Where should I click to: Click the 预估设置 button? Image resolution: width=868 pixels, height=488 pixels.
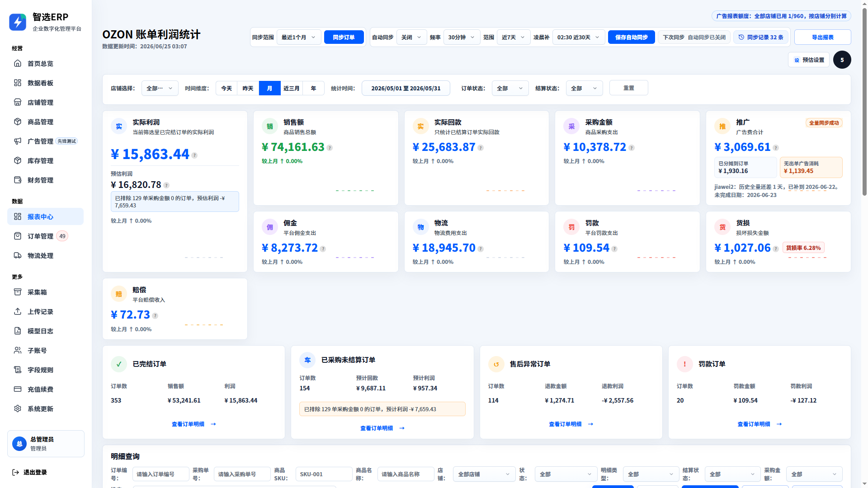pyautogui.click(x=809, y=60)
